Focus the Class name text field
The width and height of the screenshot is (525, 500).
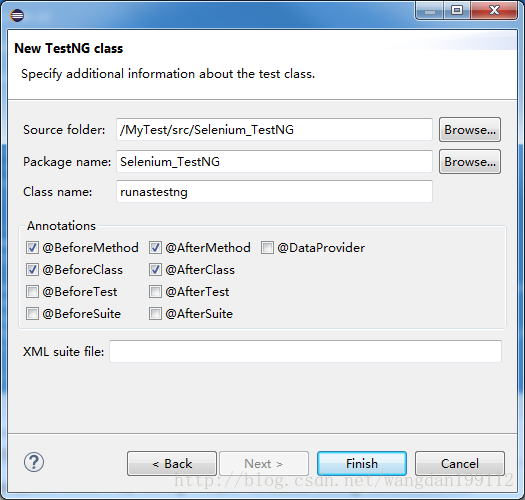[x=274, y=192]
